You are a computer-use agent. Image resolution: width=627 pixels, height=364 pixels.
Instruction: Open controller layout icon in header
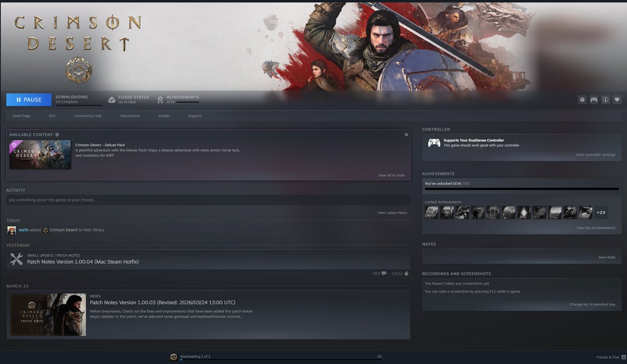tap(594, 100)
